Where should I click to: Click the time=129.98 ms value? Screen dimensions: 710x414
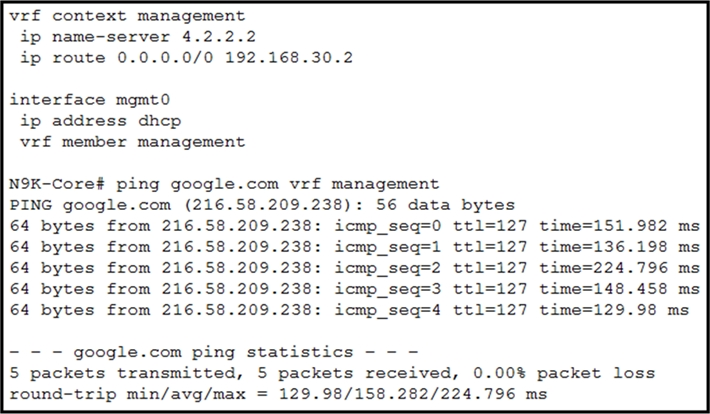pyautogui.click(x=614, y=310)
